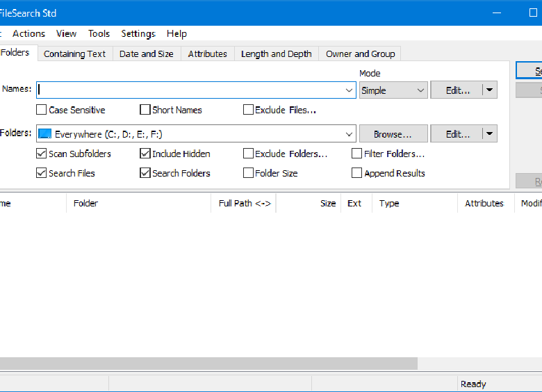Uncheck Scan Subfolders
This screenshot has width=542, height=392.
41,154
